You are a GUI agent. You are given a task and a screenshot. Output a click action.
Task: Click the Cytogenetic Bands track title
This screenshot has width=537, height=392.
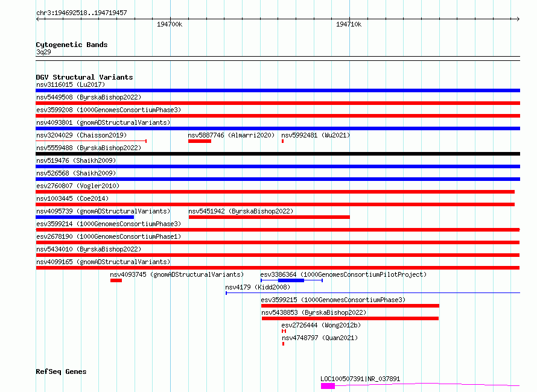(x=72, y=45)
